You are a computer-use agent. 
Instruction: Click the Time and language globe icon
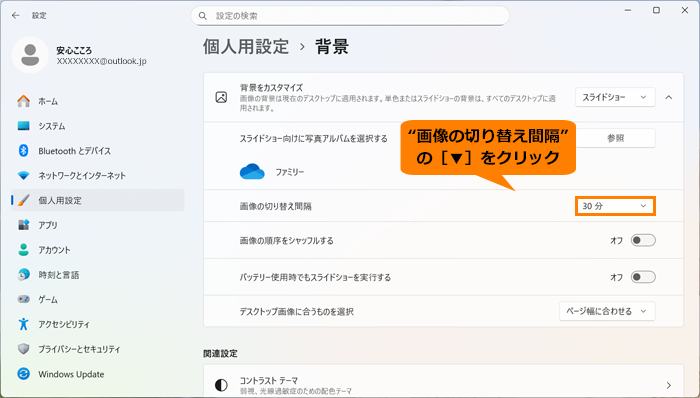pos(24,274)
